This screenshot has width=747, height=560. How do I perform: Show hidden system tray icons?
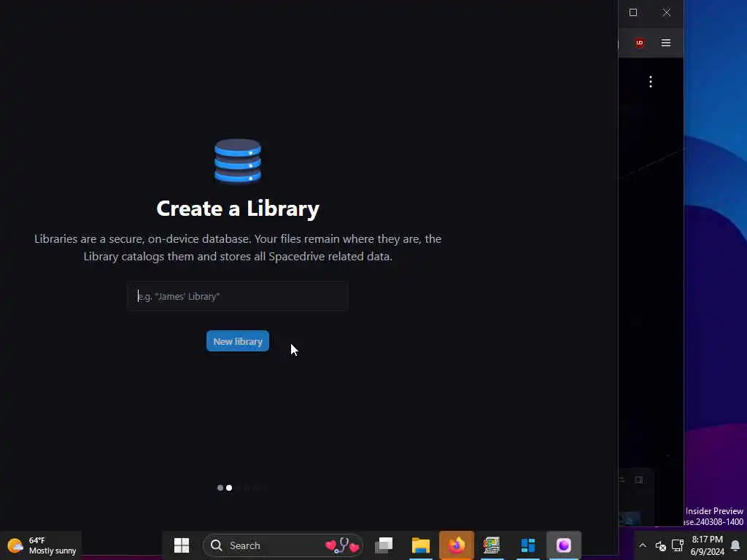(643, 545)
